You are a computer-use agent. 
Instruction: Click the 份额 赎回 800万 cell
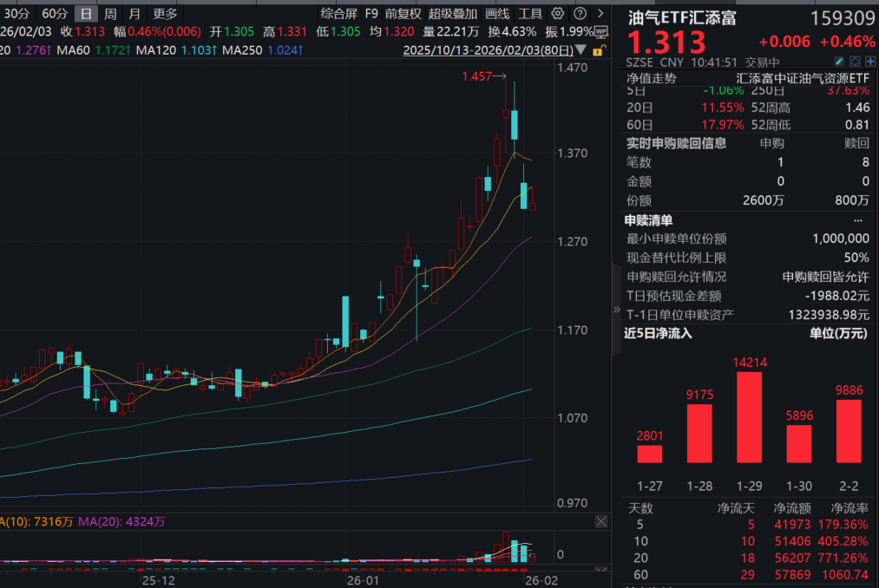coord(852,200)
